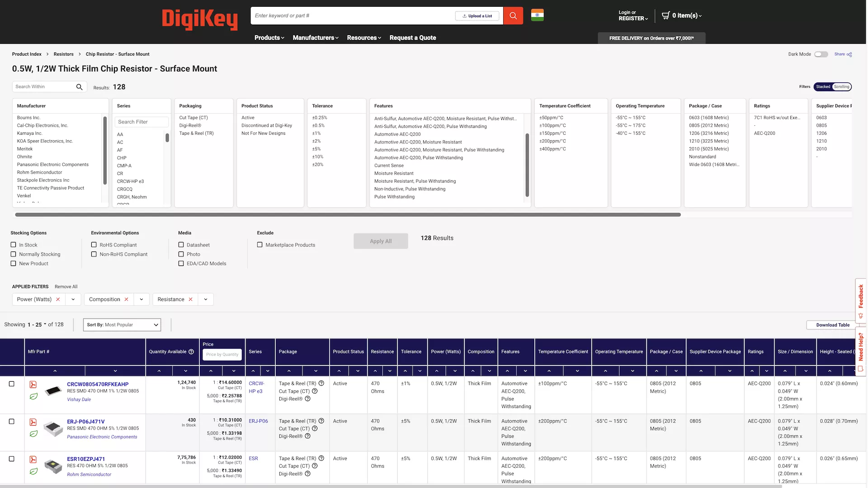Sort Tolerance column ascending
The width and height of the screenshot is (868, 488).
405,371
